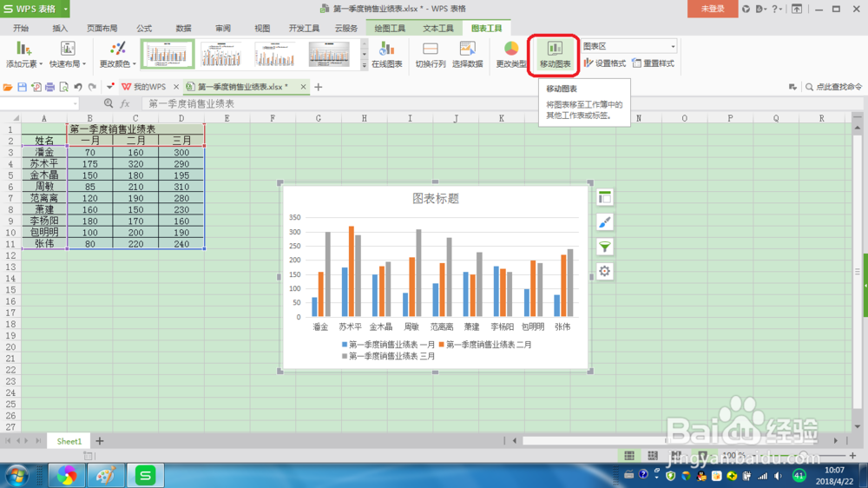The image size is (868, 488).
Task: Click column header F
Action: tap(273, 118)
